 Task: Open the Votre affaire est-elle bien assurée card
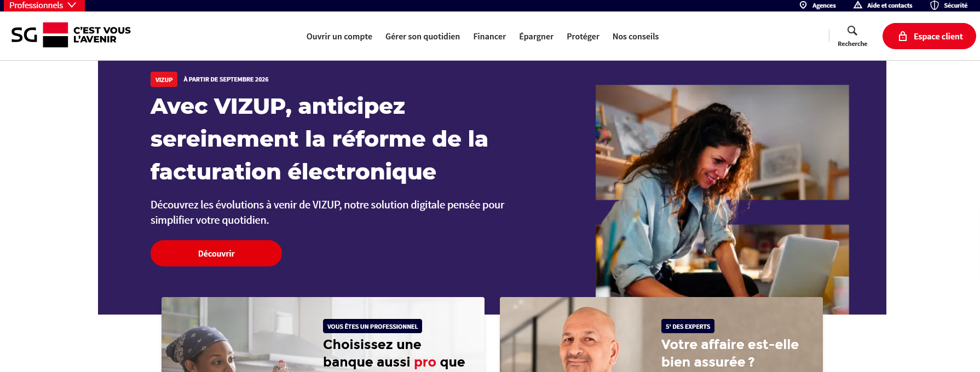tap(661, 334)
